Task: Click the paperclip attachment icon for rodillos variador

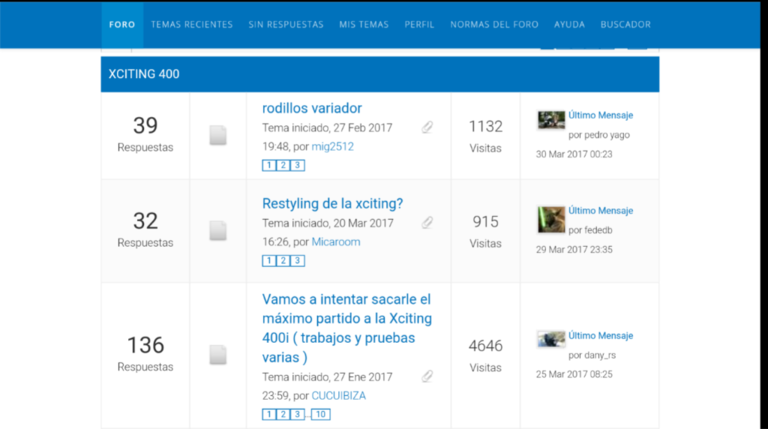Action: 427,127
